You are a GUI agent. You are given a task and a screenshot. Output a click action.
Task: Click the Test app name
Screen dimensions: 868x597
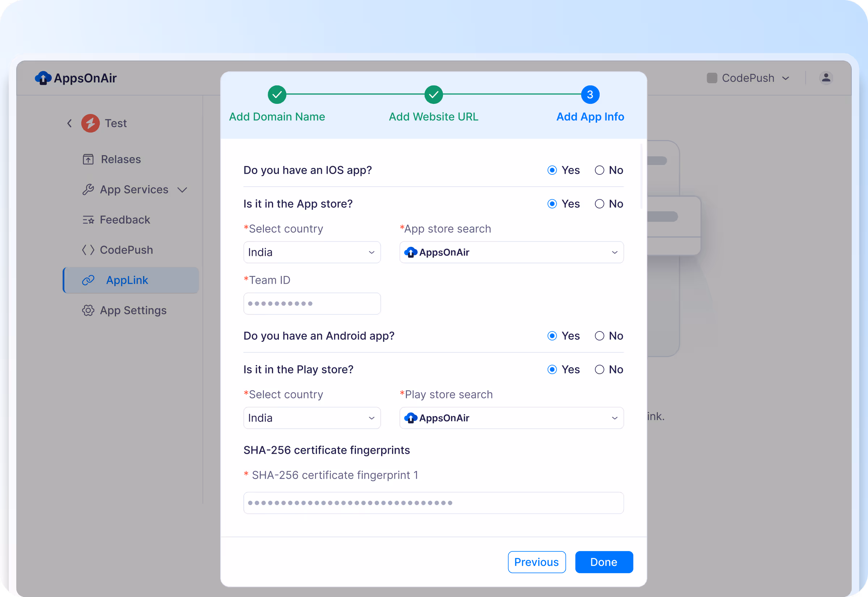point(115,123)
